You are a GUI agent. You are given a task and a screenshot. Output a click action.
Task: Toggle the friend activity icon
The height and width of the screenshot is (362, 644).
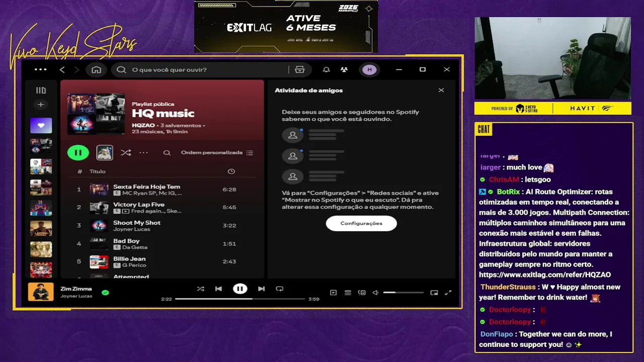(x=344, y=69)
